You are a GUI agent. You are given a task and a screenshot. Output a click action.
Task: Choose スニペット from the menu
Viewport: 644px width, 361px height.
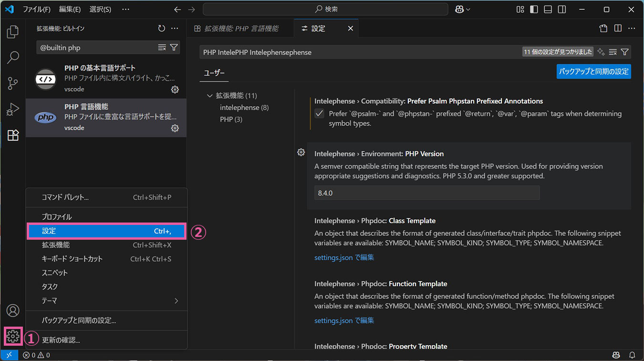tap(106, 273)
